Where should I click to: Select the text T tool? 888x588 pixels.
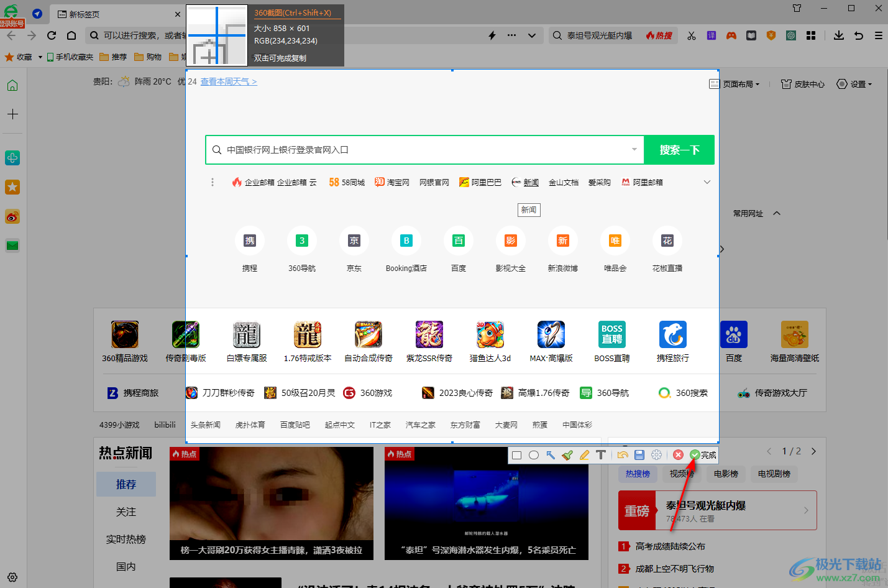[601, 455]
